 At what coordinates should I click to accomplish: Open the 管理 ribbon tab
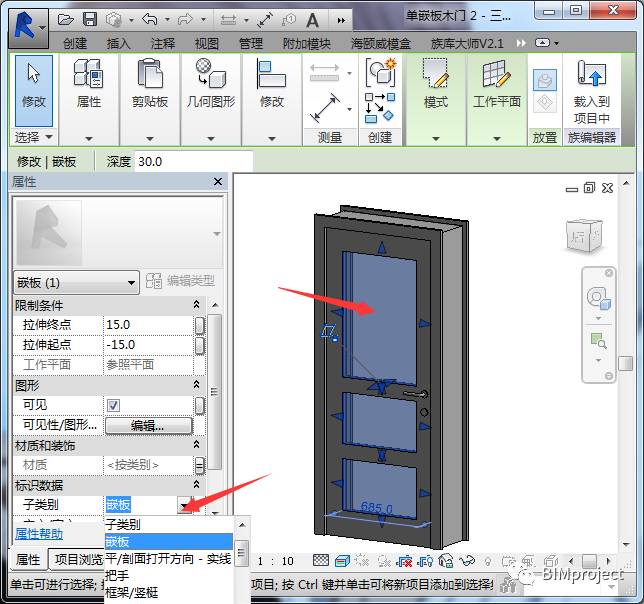point(251,43)
